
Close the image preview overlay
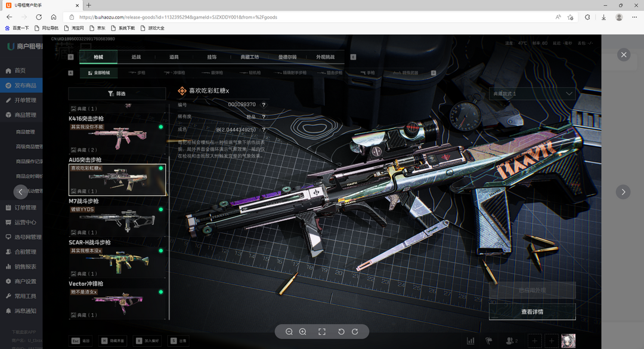point(624,55)
